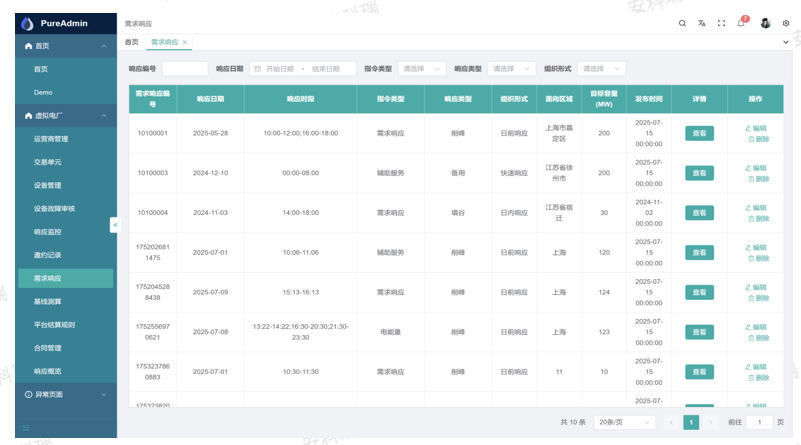Delete row 10100004
801x445 pixels.
point(758,219)
